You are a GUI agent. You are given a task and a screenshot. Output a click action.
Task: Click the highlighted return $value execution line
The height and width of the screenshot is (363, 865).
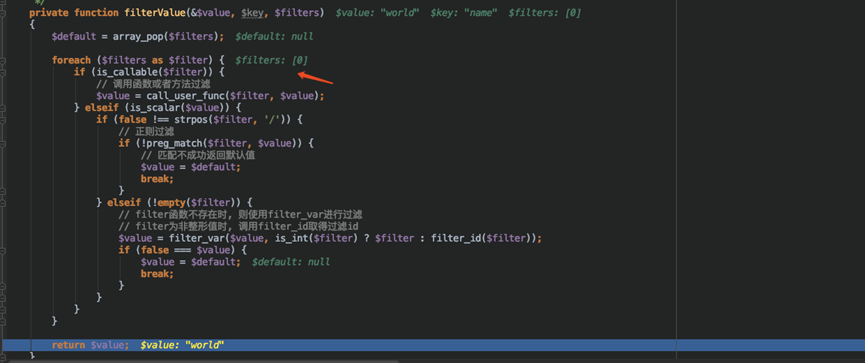pyautogui.click(x=432, y=345)
